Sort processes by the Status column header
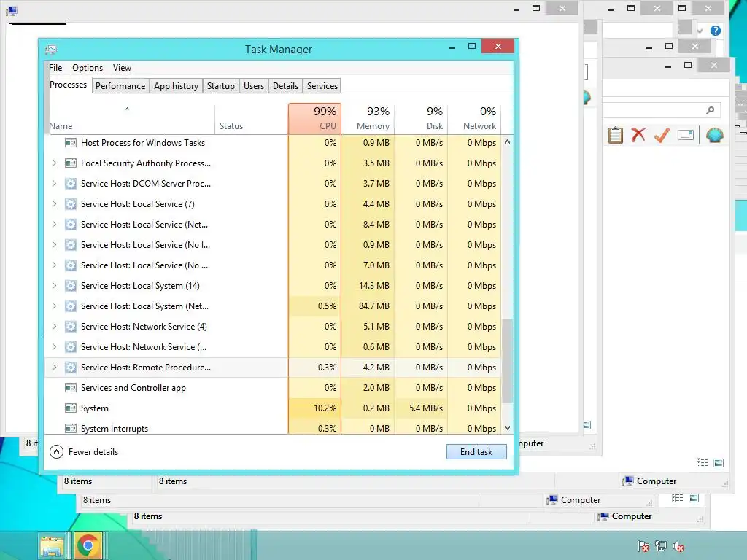747x560 pixels. [x=251, y=119]
